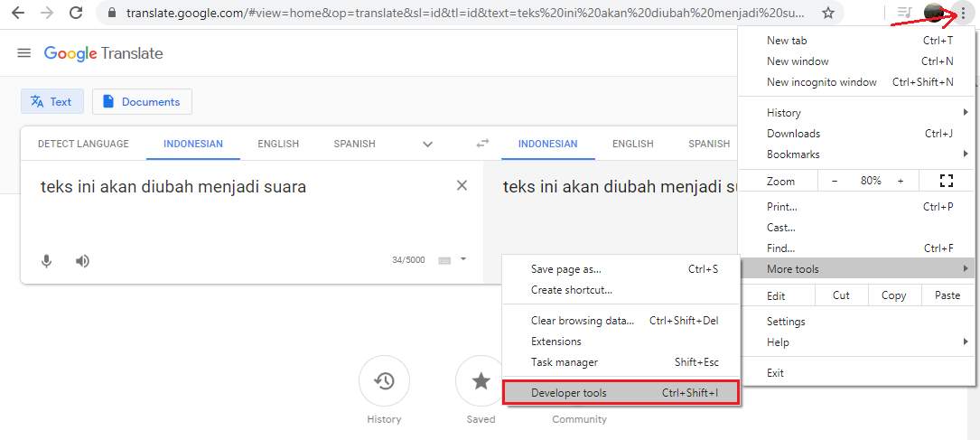The width and height of the screenshot is (980, 440).
Task: Open the media control icon in the toolbar
Action: (904, 12)
